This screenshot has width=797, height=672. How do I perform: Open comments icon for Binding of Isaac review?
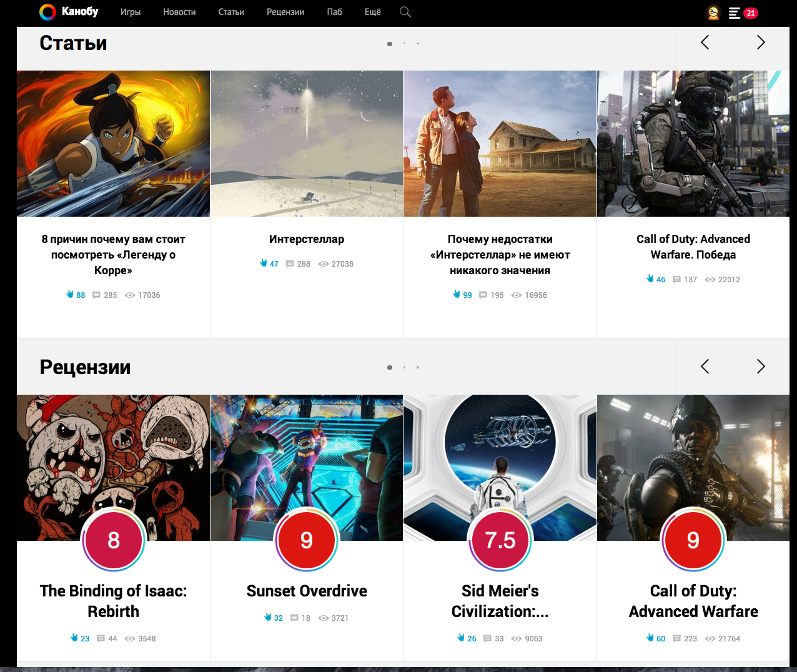click(101, 639)
